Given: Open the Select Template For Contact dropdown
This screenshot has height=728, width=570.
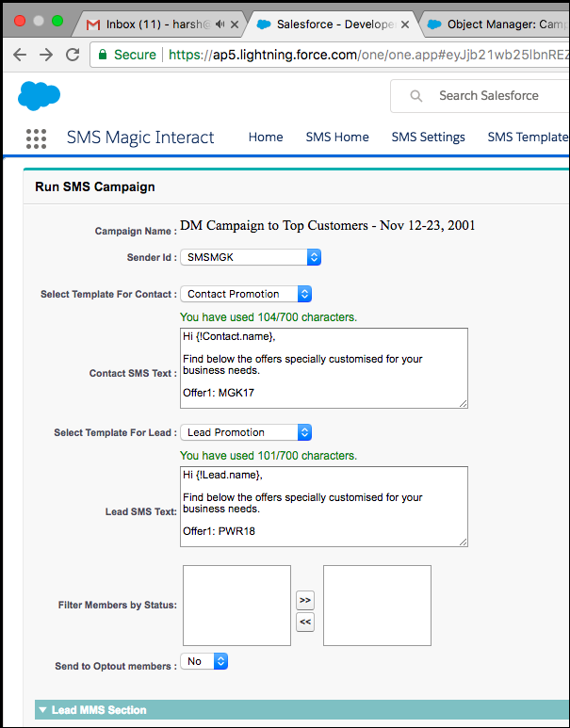Looking at the screenshot, I should [x=246, y=294].
